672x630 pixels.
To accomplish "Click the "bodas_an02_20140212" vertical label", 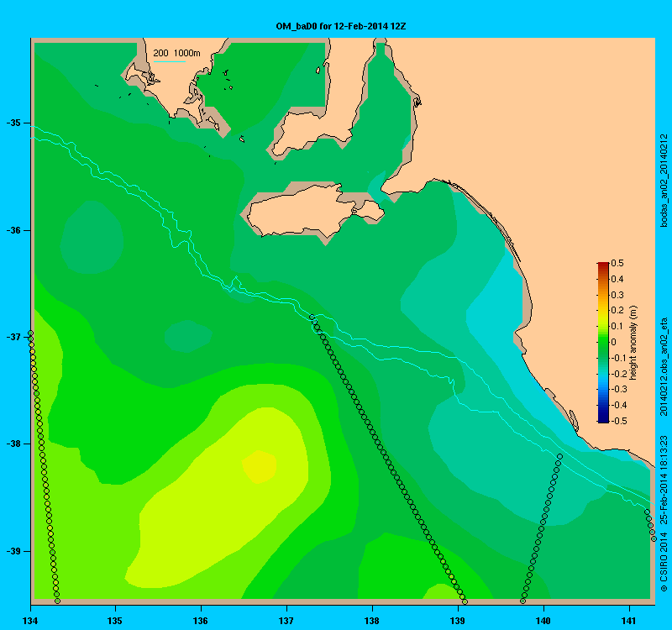I will [x=664, y=181].
